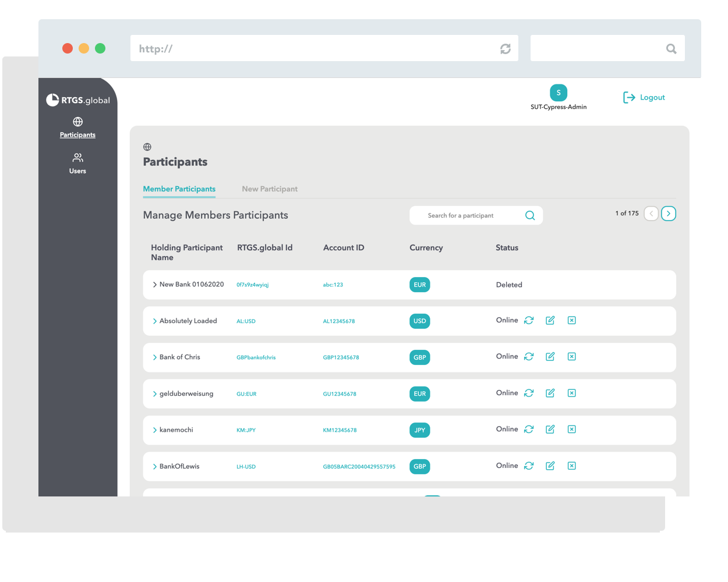The height and width of the screenshot is (582, 728).
Task: Delete the gelduberweisung participant
Action: point(572,393)
